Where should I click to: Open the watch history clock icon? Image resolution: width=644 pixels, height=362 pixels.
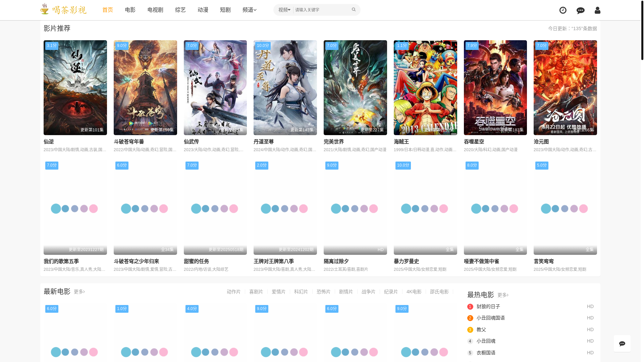(563, 10)
